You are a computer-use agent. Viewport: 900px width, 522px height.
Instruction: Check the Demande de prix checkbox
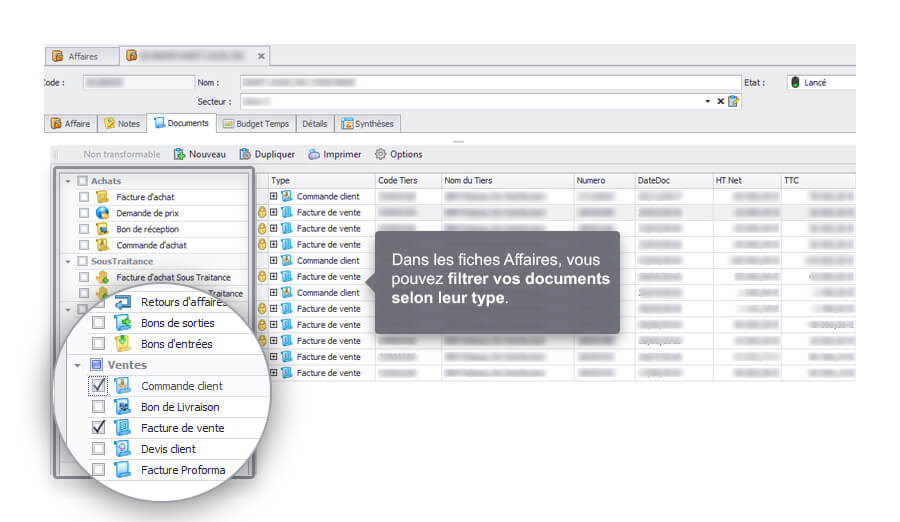[84, 213]
